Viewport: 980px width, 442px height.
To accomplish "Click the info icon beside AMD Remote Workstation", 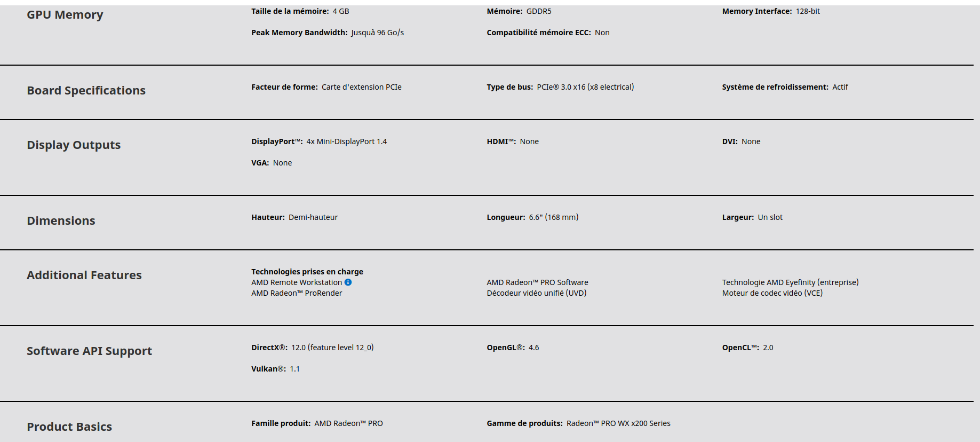I will click(348, 282).
